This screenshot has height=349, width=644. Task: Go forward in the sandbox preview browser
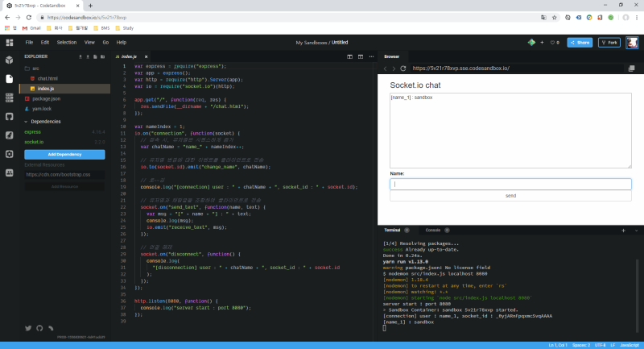click(394, 69)
